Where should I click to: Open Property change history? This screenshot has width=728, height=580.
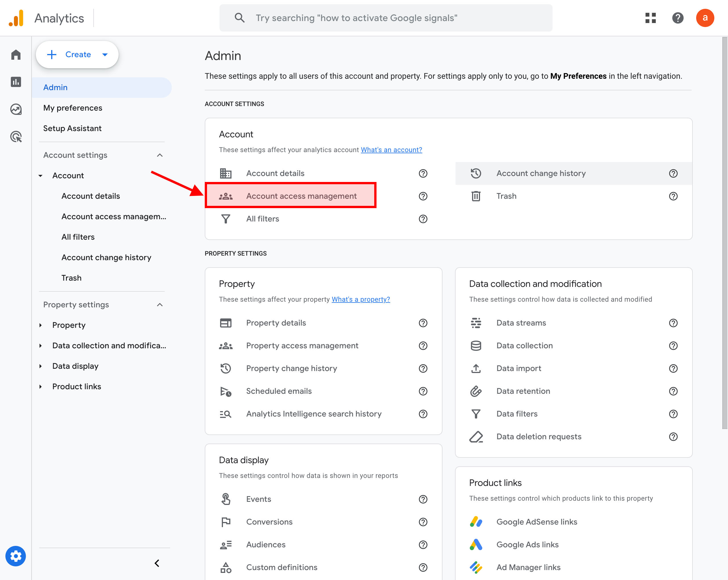pos(291,368)
